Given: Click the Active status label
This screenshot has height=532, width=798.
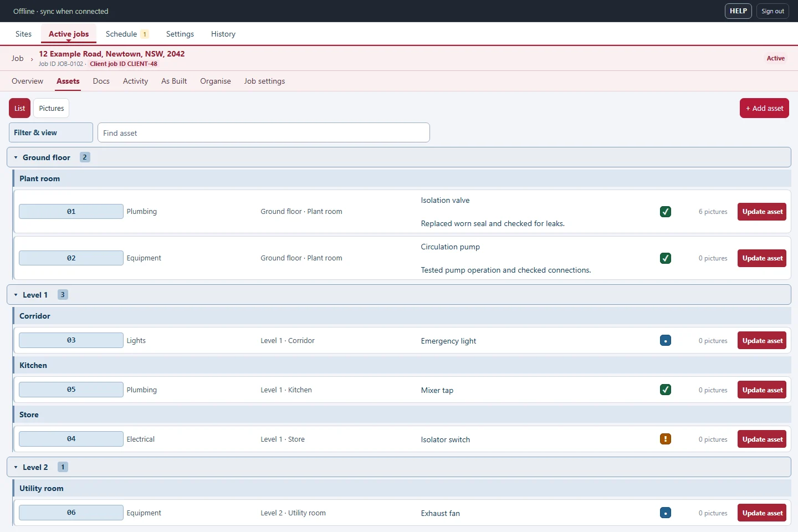Looking at the screenshot, I should (x=775, y=58).
